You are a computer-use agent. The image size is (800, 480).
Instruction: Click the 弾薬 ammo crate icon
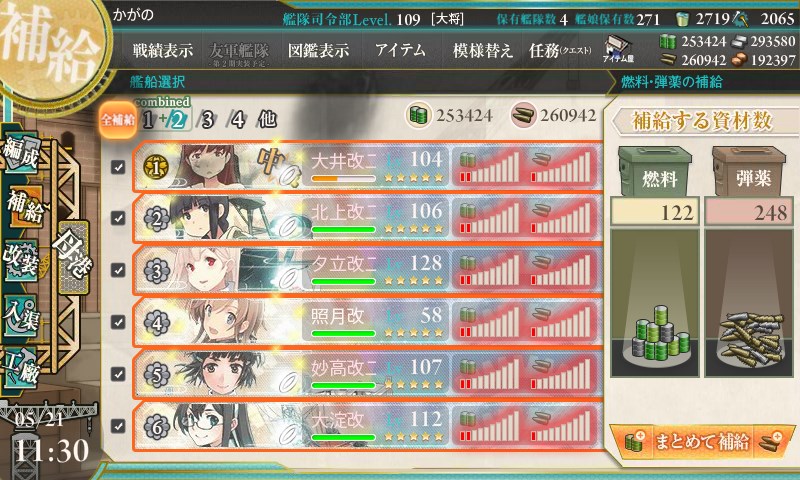[x=749, y=171]
